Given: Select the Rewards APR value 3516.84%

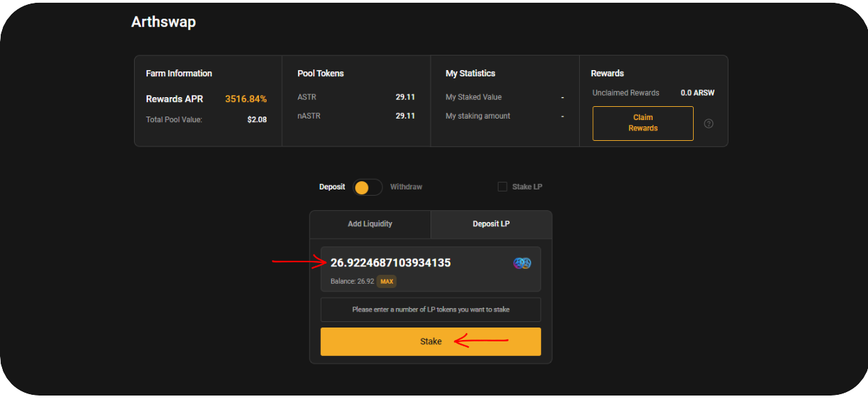Looking at the screenshot, I should click(x=245, y=99).
